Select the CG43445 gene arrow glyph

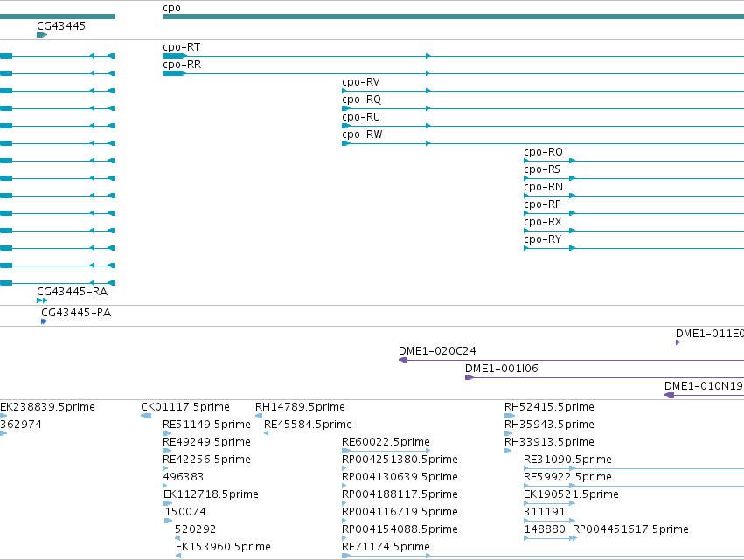pos(42,35)
